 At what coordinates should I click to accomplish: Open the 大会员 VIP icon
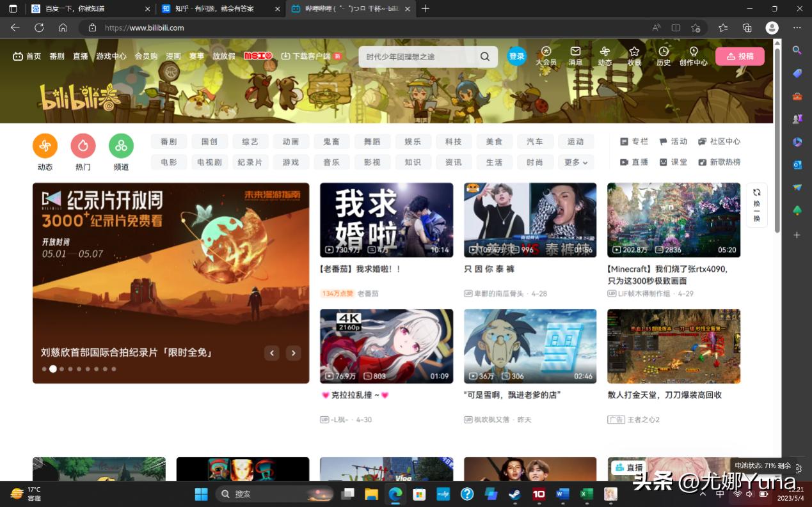(x=546, y=52)
